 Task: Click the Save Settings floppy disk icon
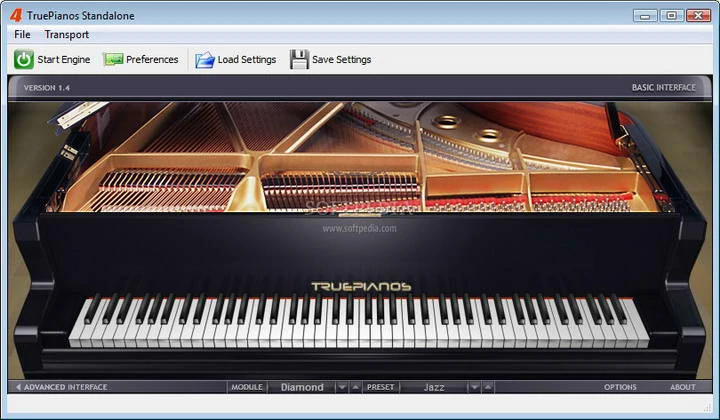click(x=299, y=60)
